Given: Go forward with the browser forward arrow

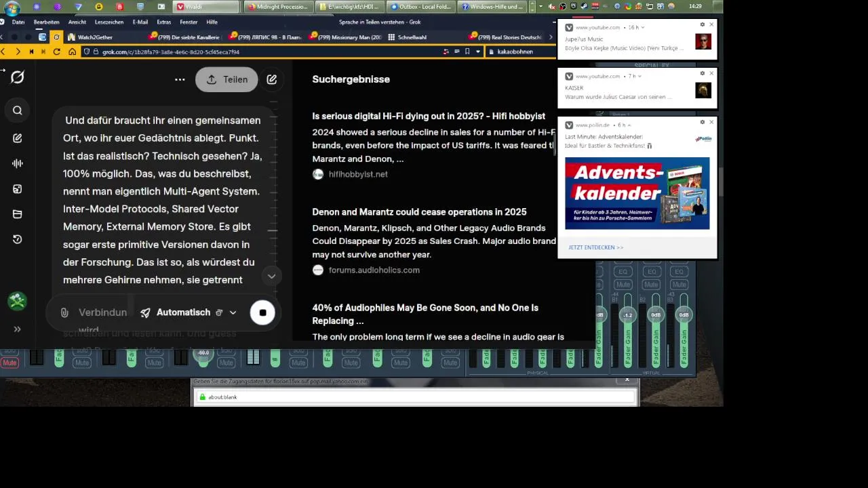Looking at the screenshot, I should pos(18,52).
